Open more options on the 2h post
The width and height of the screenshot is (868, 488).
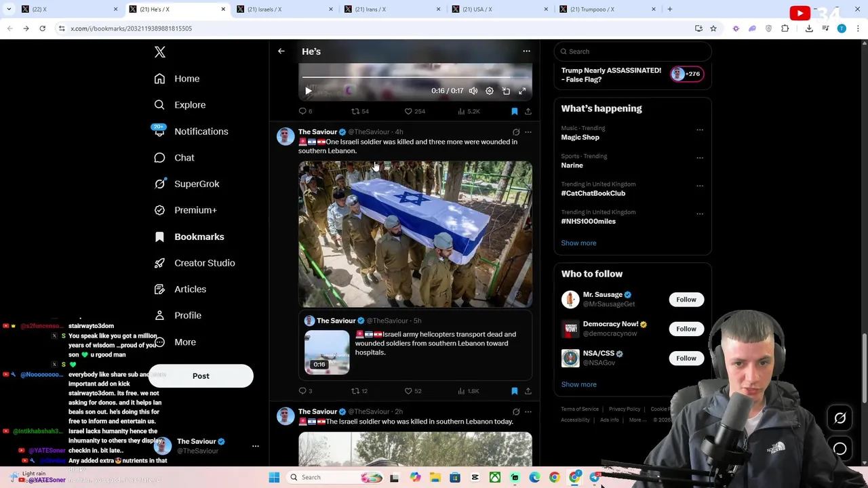click(528, 412)
